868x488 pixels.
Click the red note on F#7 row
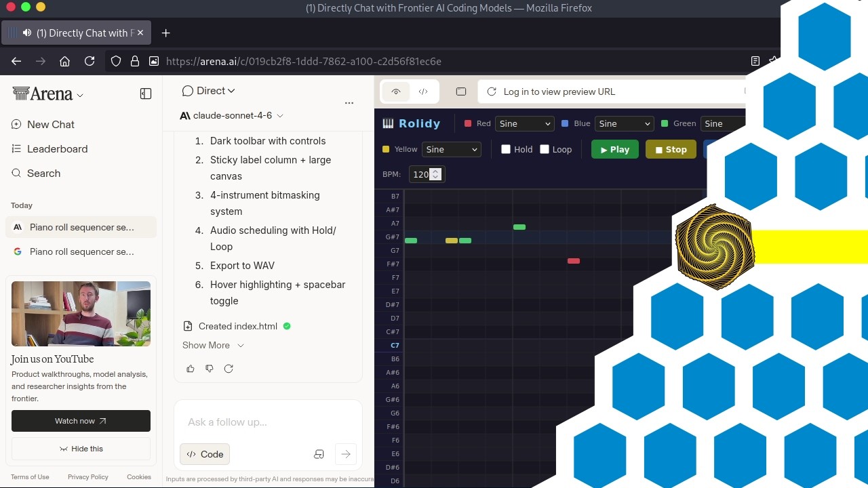tap(574, 261)
